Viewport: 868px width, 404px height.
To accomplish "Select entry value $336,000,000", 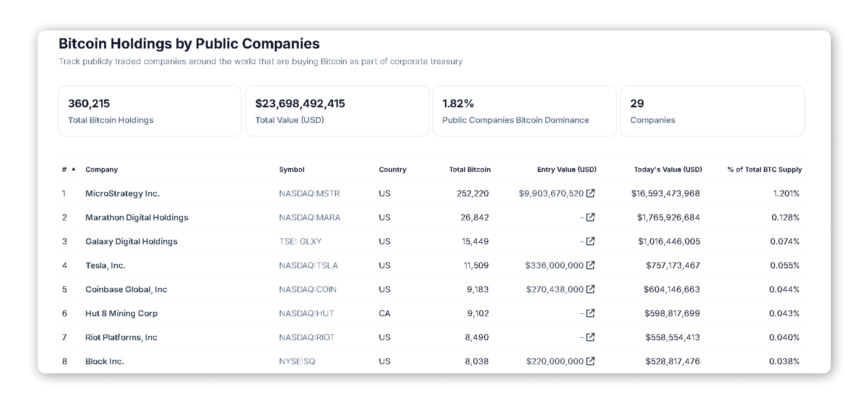I will point(554,265).
